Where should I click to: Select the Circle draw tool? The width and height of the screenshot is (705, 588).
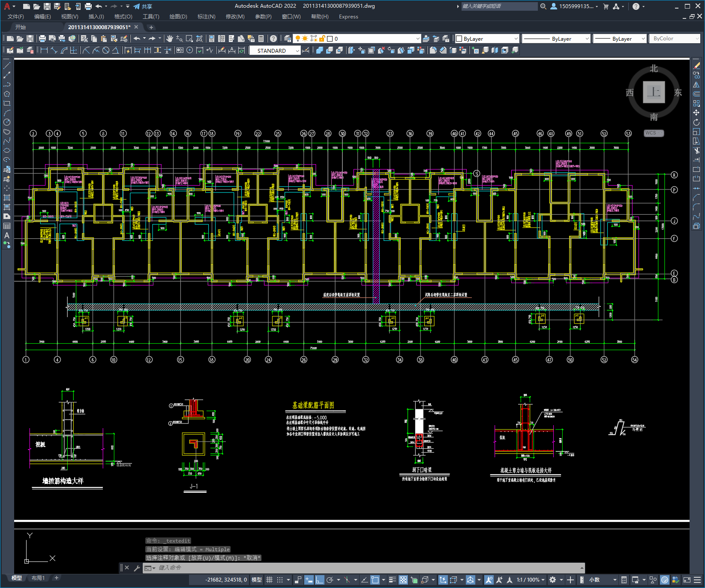pyautogui.click(x=7, y=122)
